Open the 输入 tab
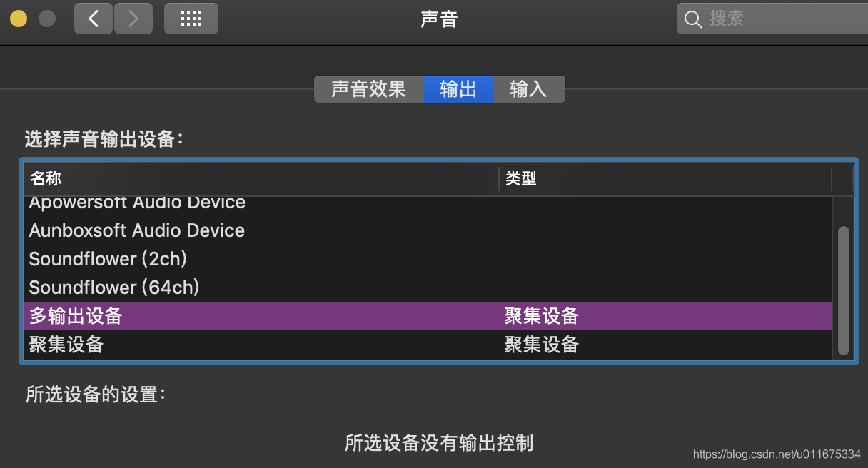868x468 pixels. point(528,89)
